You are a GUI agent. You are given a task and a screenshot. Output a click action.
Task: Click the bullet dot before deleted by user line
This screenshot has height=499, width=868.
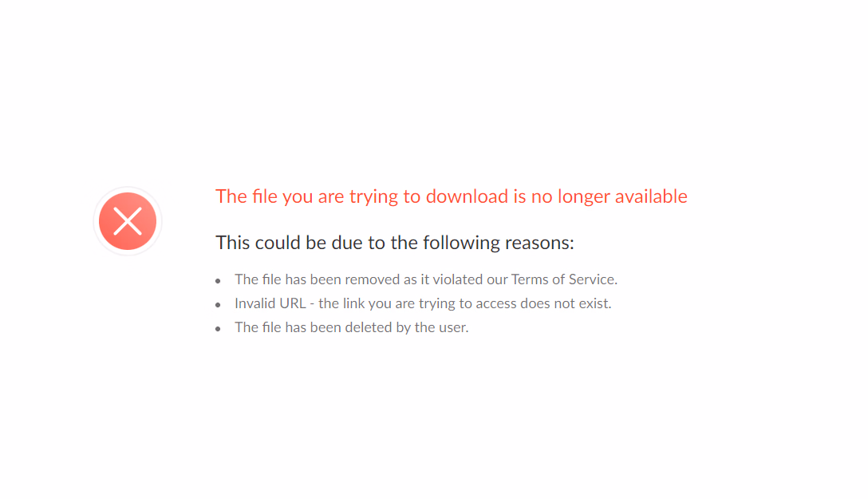point(218,328)
